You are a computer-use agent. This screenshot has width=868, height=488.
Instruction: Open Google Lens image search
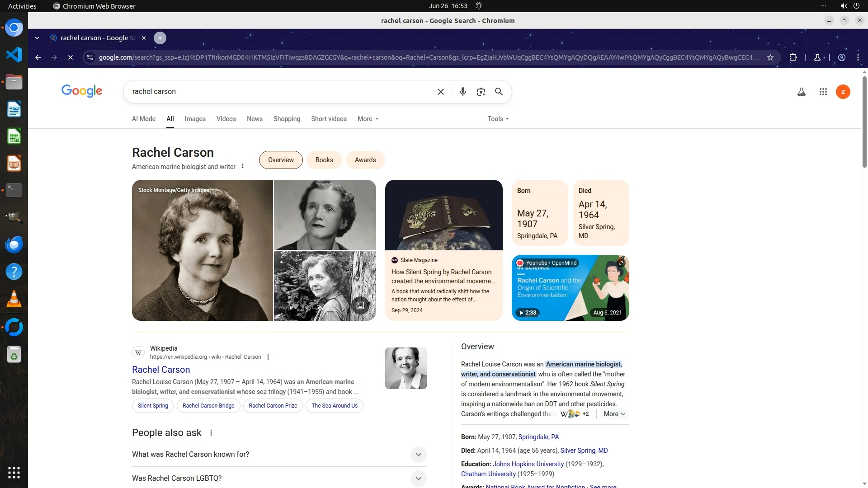(481, 92)
